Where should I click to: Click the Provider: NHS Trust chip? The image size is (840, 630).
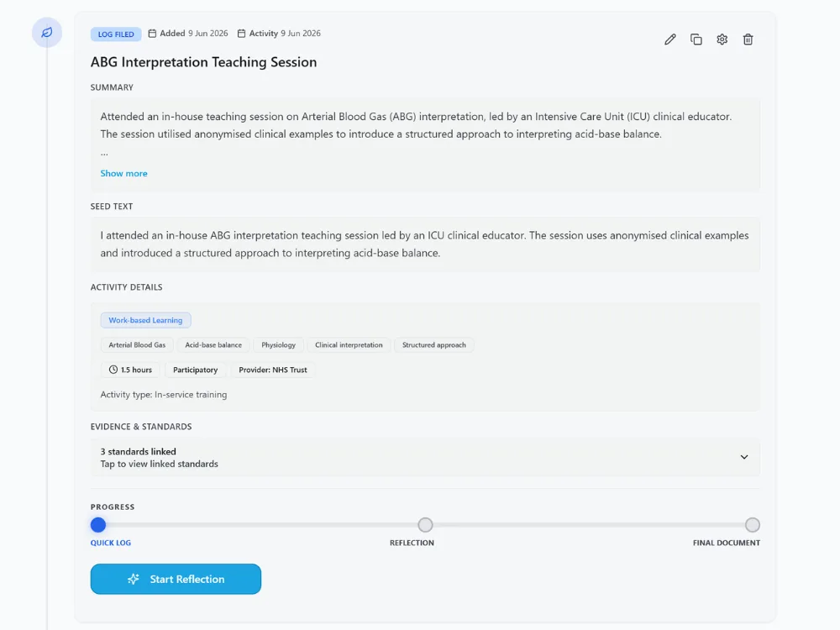point(273,370)
